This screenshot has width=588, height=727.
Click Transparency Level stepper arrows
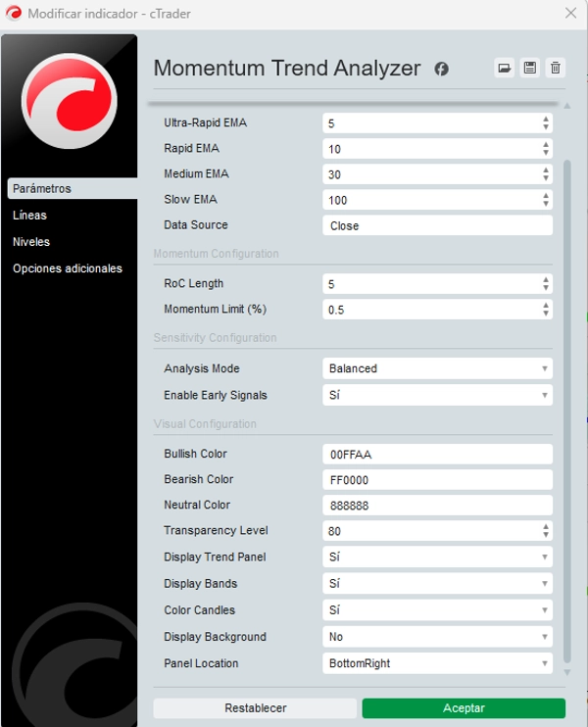click(546, 530)
